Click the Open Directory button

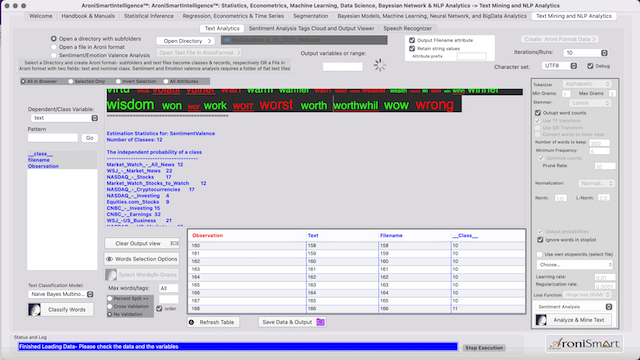point(185,41)
